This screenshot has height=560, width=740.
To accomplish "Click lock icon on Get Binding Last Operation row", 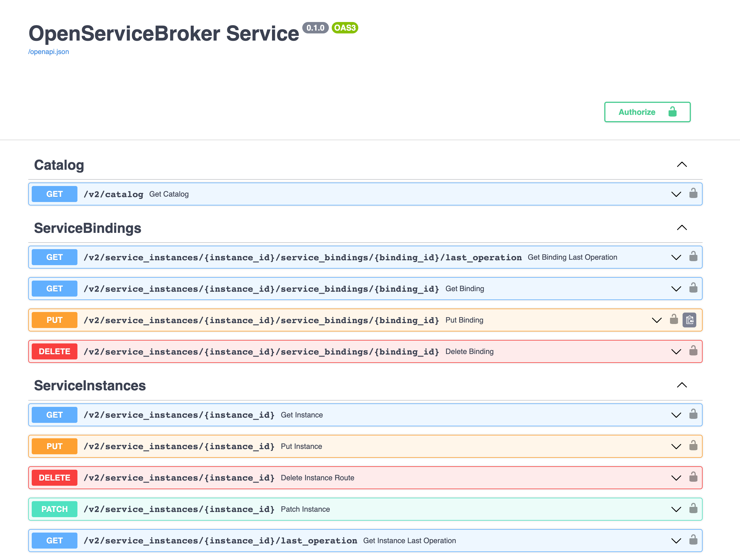I will pos(693,257).
